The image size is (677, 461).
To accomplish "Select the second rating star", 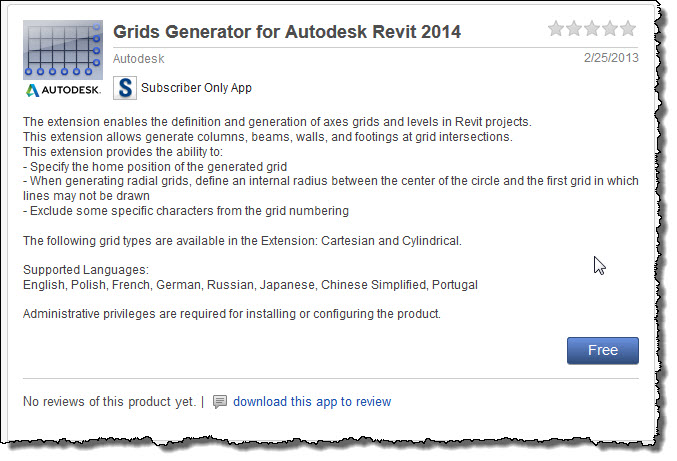I will pyautogui.click(x=574, y=29).
